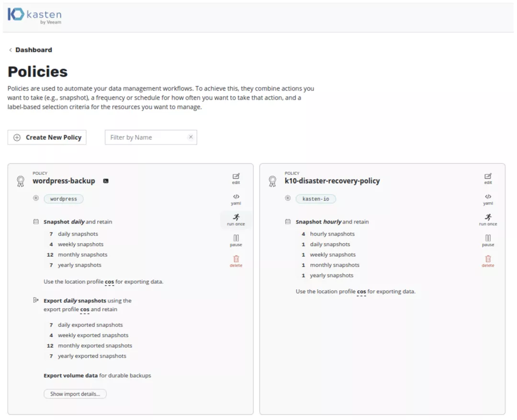Image resolution: width=517 pixels, height=420 pixels.
Task: Edit the k10-disaster-recovery-policy
Action: [488, 178]
